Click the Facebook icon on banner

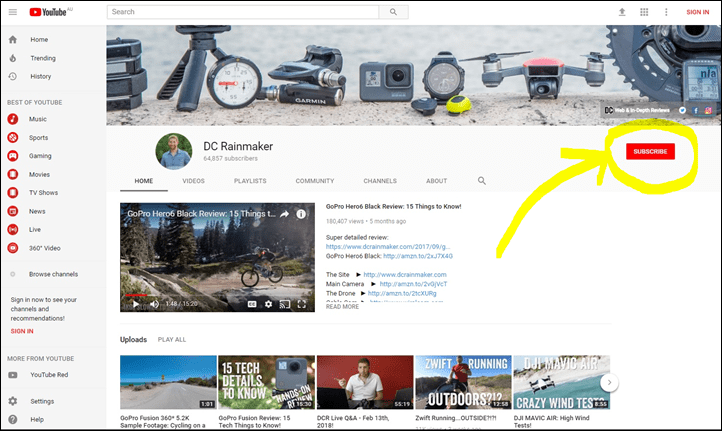[695, 110]
